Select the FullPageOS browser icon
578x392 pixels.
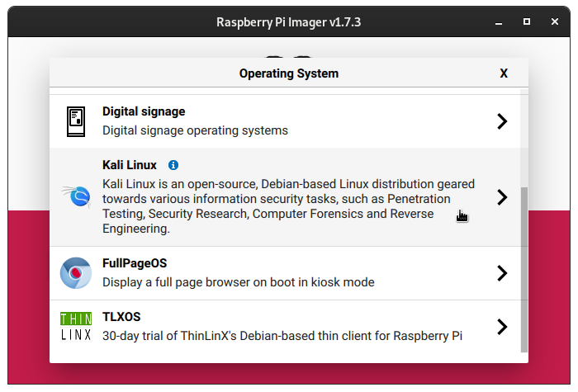(x=76, y=273)
